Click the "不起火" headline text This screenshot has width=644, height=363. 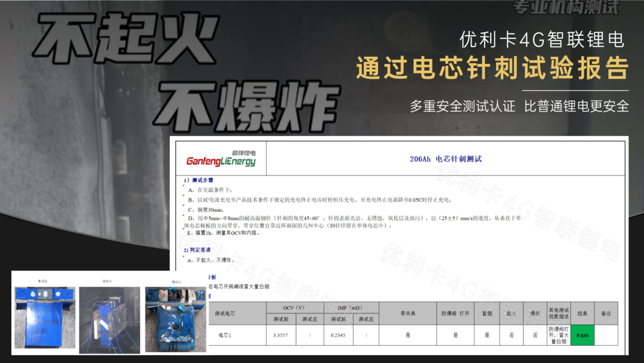pos(126,38)
